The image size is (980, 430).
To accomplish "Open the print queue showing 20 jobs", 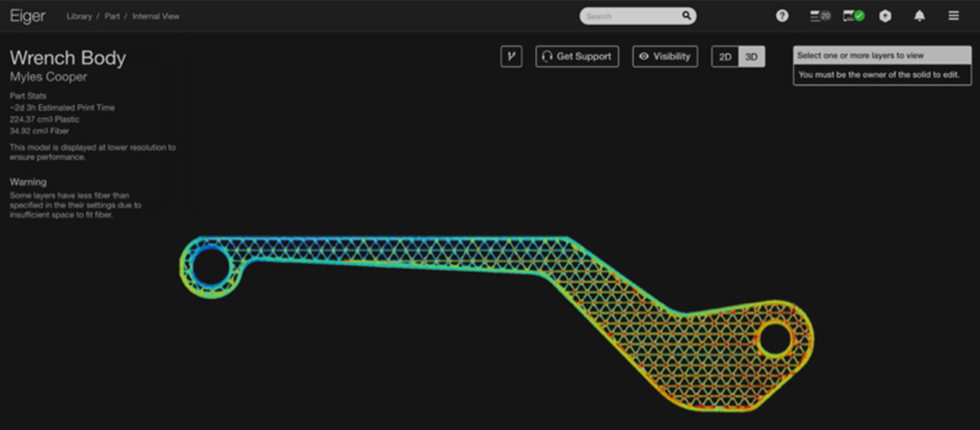I will tap(819, 15).
